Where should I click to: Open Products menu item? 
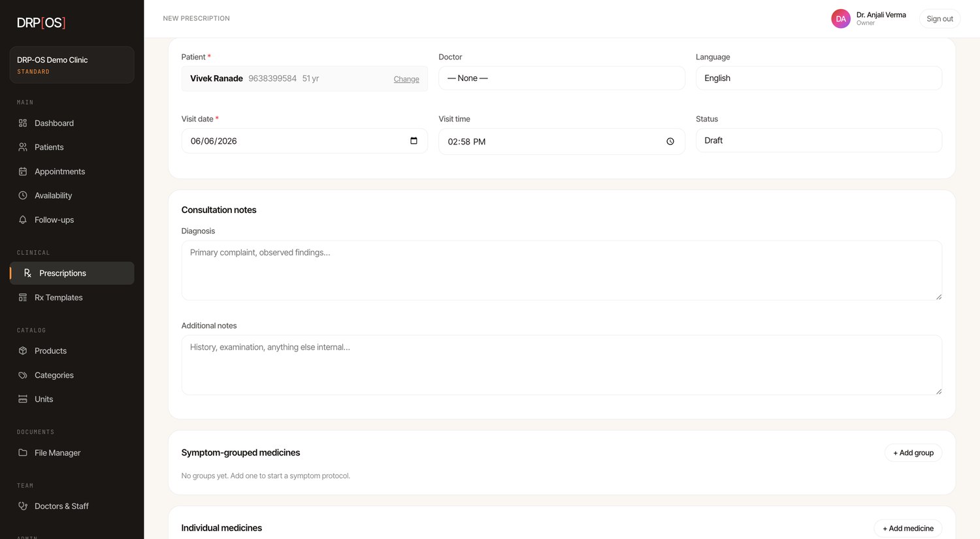[72, 351]
